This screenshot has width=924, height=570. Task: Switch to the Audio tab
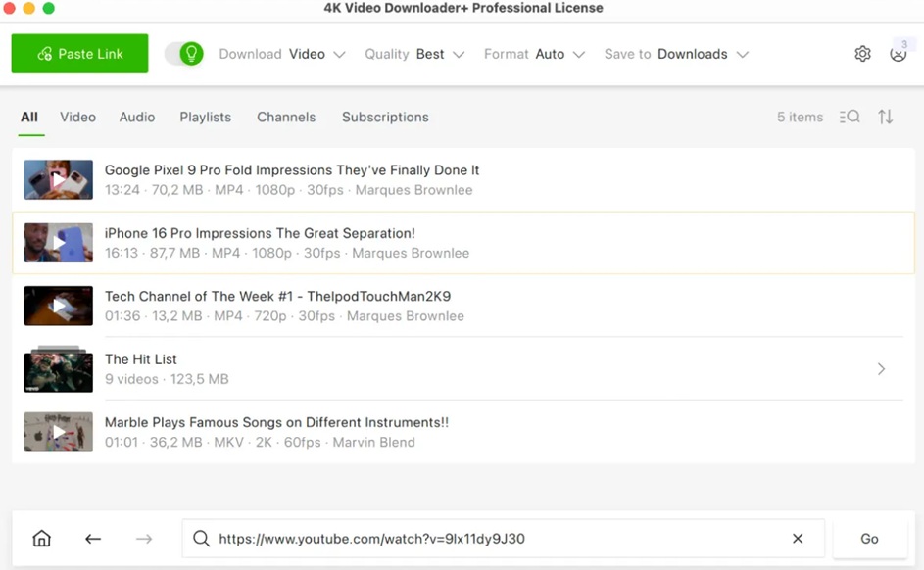137,118
